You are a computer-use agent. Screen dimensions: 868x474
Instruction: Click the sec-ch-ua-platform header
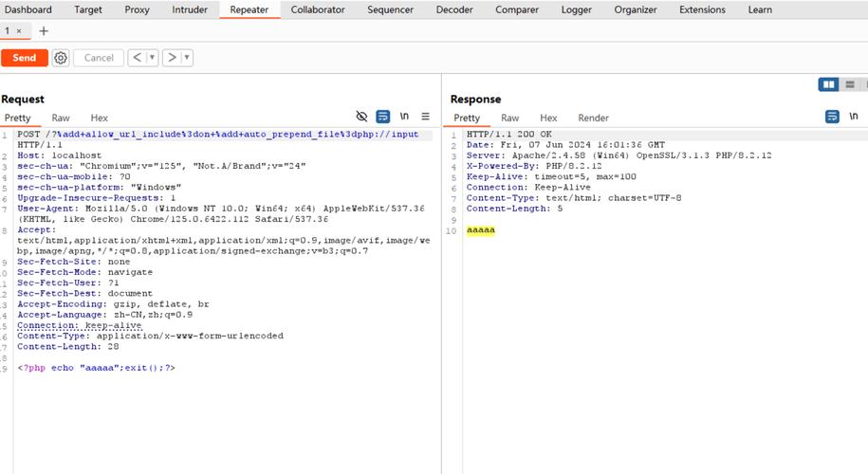click(99, 188)
